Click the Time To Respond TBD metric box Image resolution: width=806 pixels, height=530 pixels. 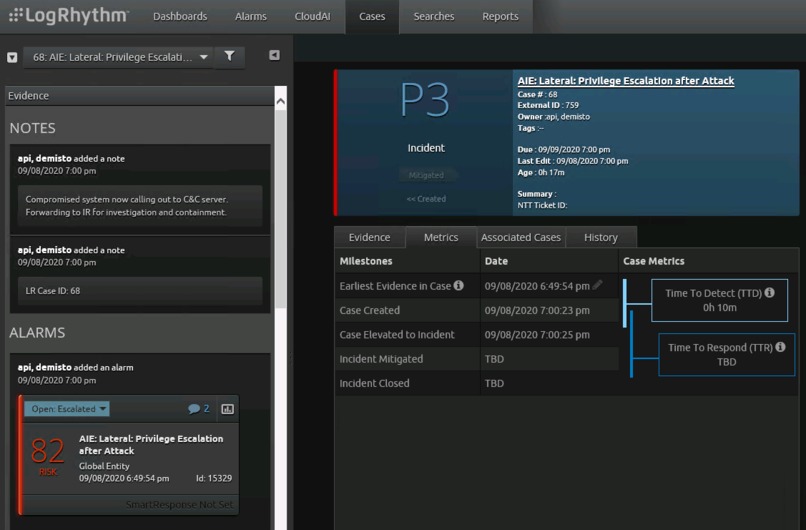pos(726,354)
